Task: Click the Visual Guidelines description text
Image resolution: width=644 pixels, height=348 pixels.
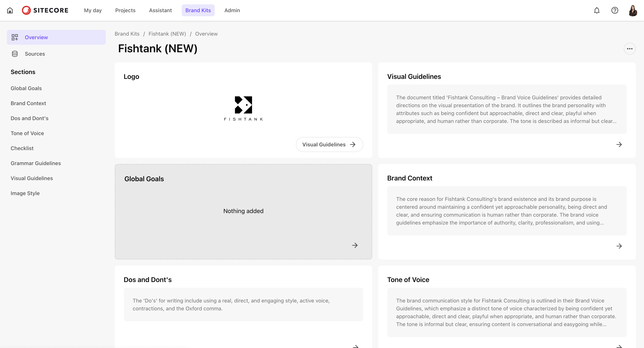Action: coord(506,109)
